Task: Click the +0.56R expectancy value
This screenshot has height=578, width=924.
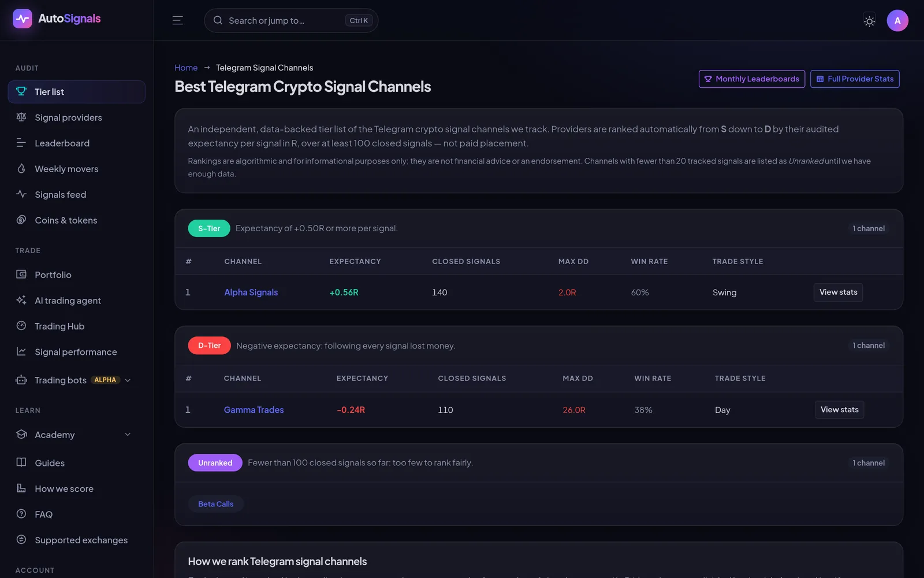Action: point(344,292)
